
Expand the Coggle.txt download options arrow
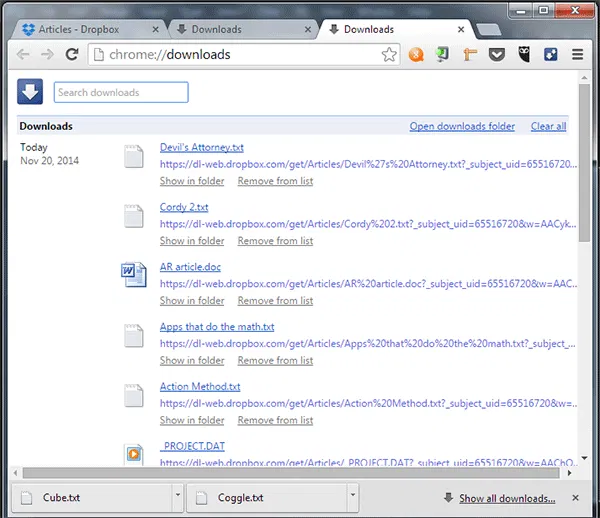click(x=352, y=497)
